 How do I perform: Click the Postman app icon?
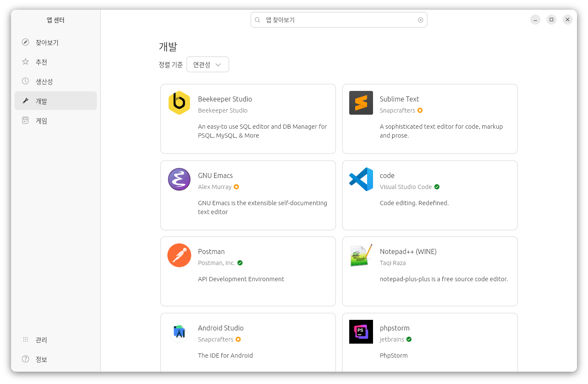click(x=179, y=255)
